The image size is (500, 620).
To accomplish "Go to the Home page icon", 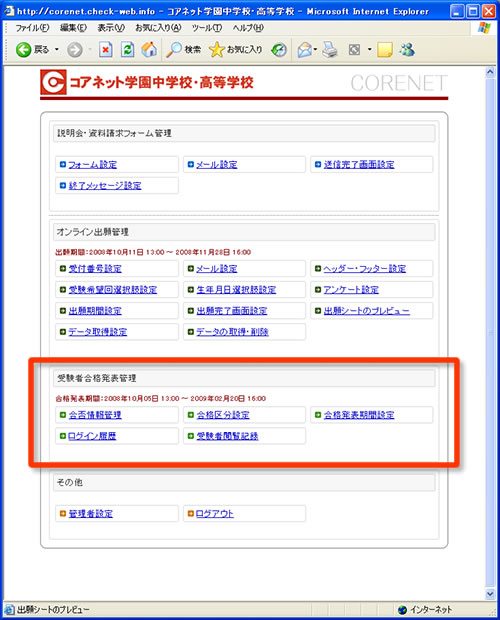I will [149, 50].
